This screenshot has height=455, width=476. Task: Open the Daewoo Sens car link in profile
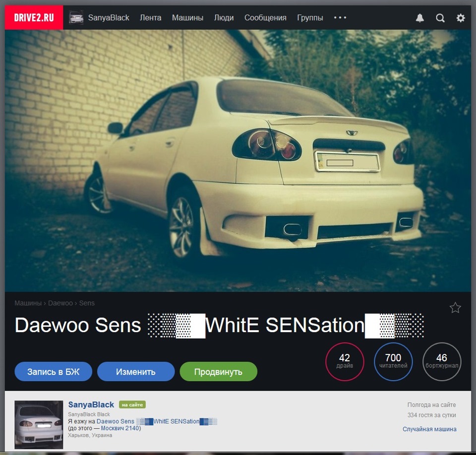[157, 421]
